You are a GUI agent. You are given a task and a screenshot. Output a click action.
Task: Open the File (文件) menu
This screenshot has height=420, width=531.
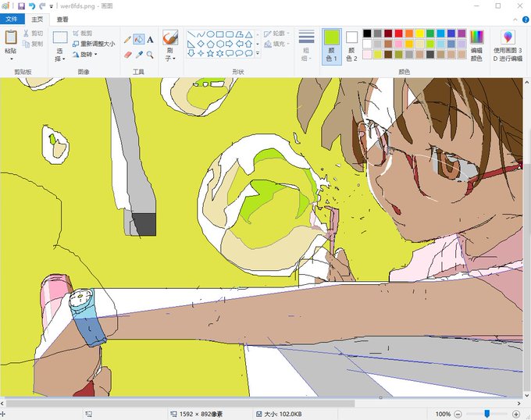pos(12,20)
